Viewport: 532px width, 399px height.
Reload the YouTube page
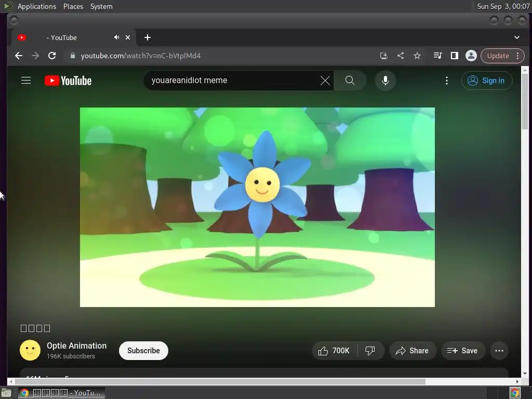click(52, 56)
